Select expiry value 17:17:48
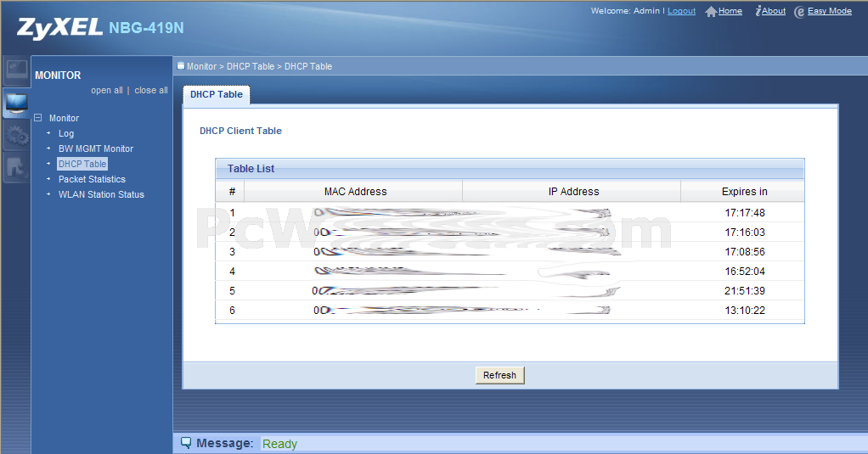Screen dimensions: 868x454 pos(745,213)
